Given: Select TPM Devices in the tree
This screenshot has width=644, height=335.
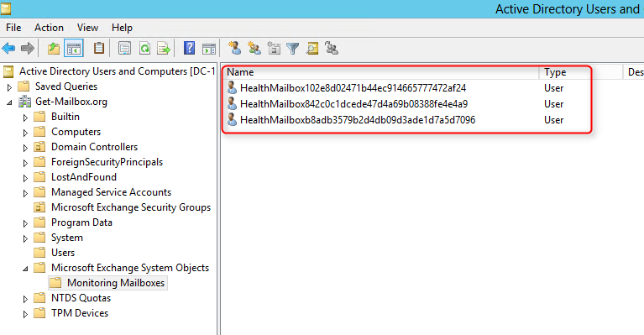Looking at the screenshot, I should pos(80,313).
